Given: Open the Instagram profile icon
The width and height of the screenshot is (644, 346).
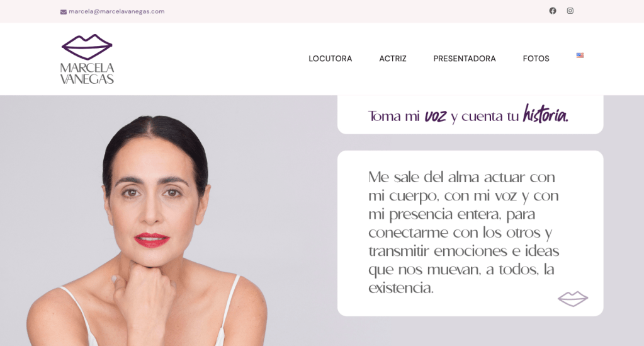Looking at the screenshot, I should [570, 11].
